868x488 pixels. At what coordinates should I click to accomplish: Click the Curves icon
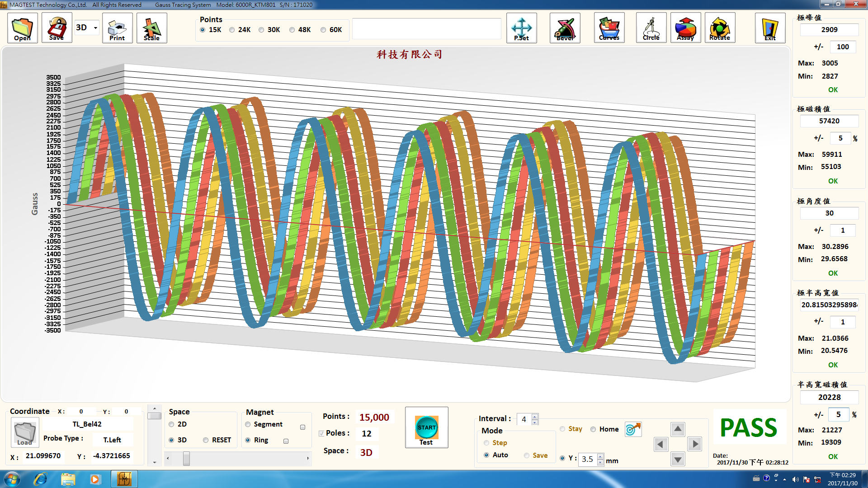point(609,28)
